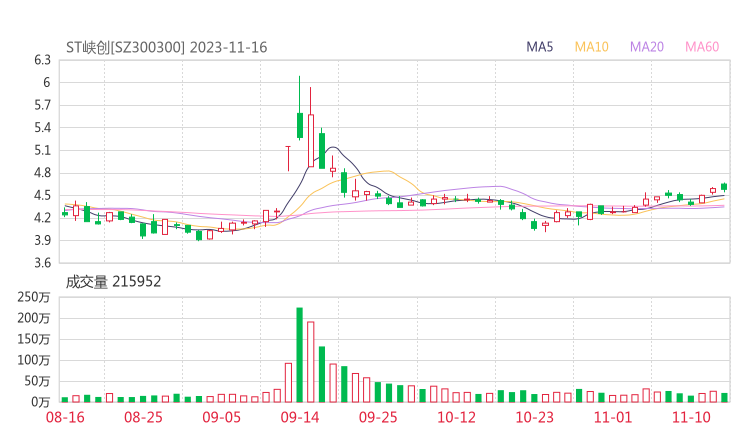This screenshot has width=740, height=440.
Task: Click the 4.2 price axis label
Action: click(x=42, y=218)
